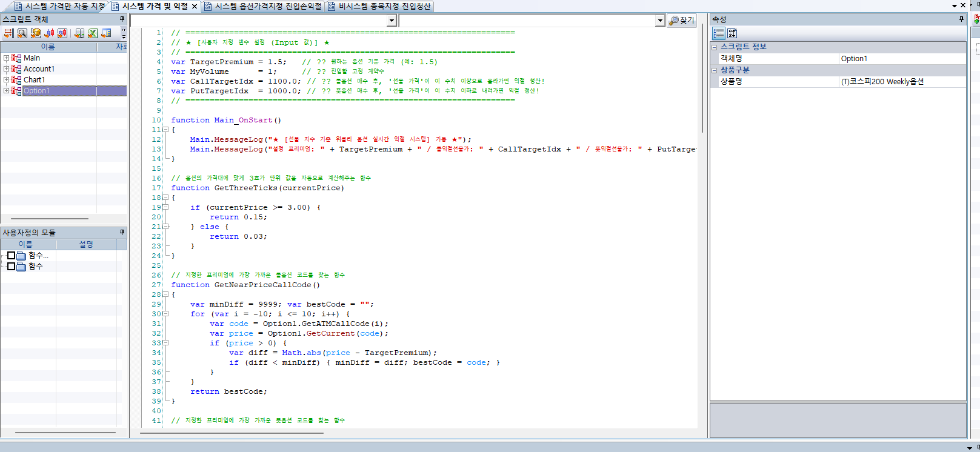Click the magnifier icon in the script object toolbar

coord(22,33)
